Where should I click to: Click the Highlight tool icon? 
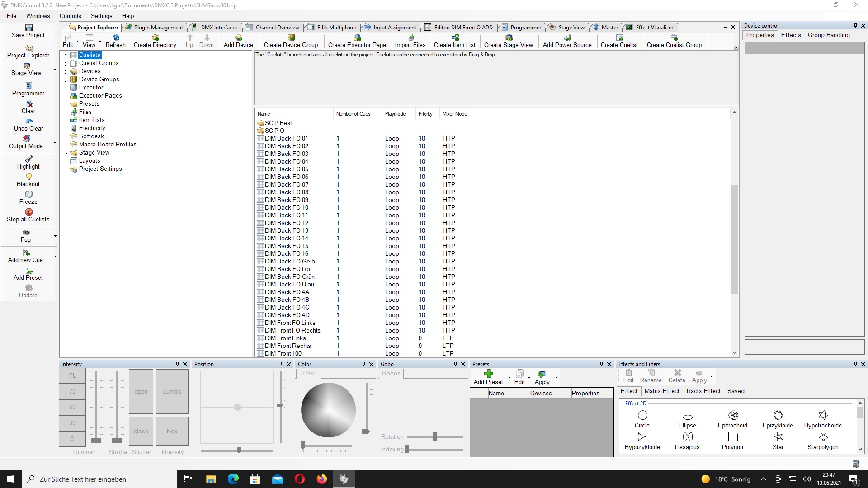[28, 159]
